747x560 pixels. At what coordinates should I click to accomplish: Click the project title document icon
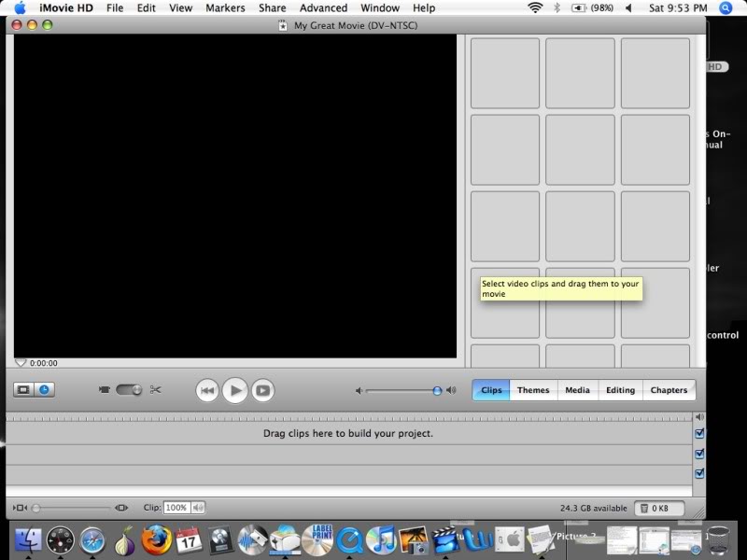click(283, 25)
